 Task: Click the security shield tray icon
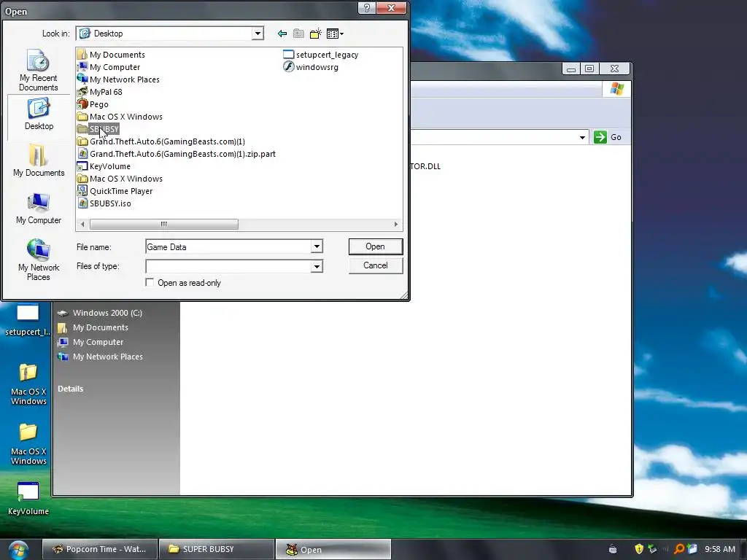coord(639,549)
